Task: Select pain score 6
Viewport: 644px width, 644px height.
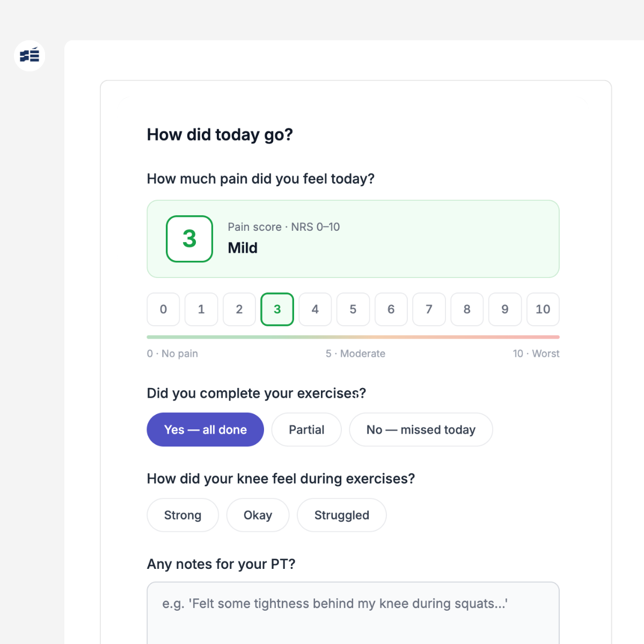Action: [391, 309]
